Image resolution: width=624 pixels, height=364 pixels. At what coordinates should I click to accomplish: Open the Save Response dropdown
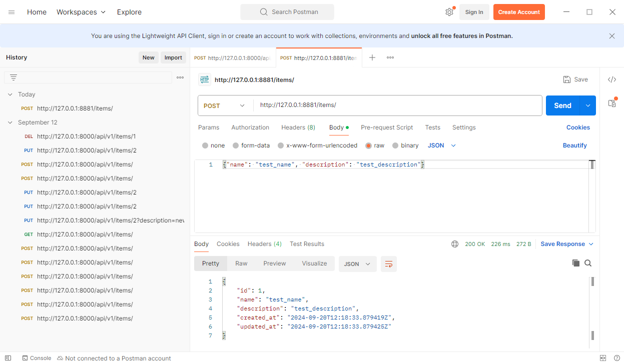567,244
